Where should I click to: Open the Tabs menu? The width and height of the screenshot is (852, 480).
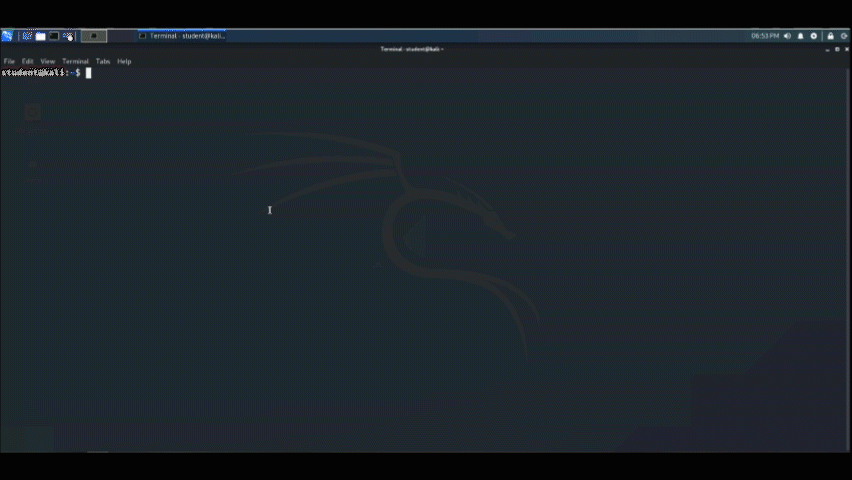(103, 61)
